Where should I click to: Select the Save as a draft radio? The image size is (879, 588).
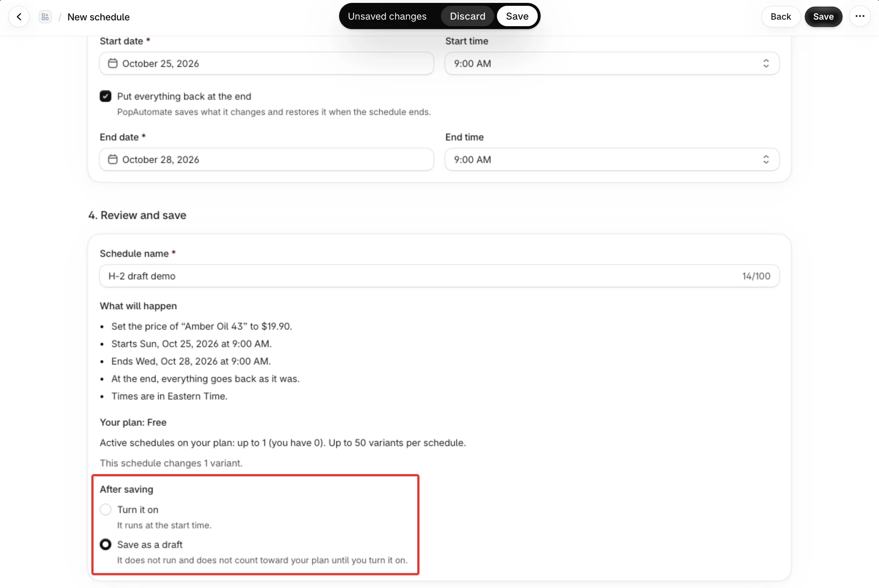(x=105, y=545)
